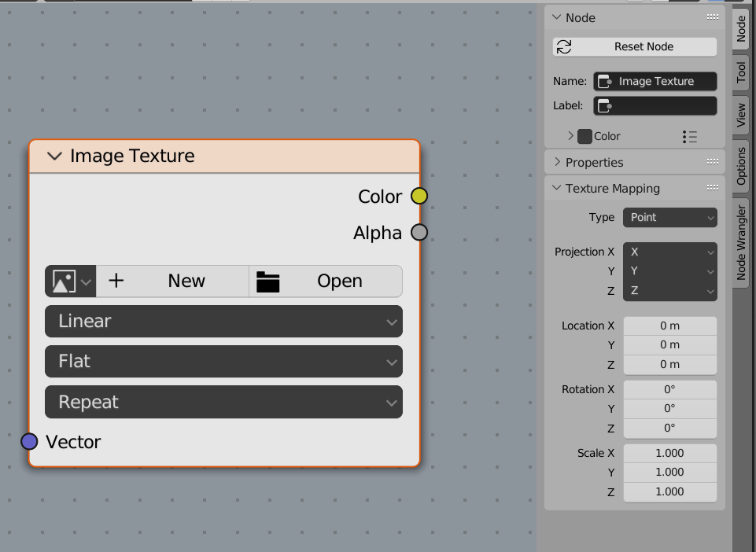
Task: Click the Rotation Y field
Action: point(669,408)
